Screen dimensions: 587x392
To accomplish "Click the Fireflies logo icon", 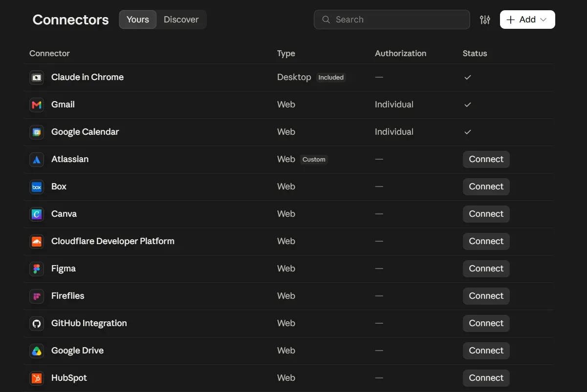I will [x=37, y=296].
